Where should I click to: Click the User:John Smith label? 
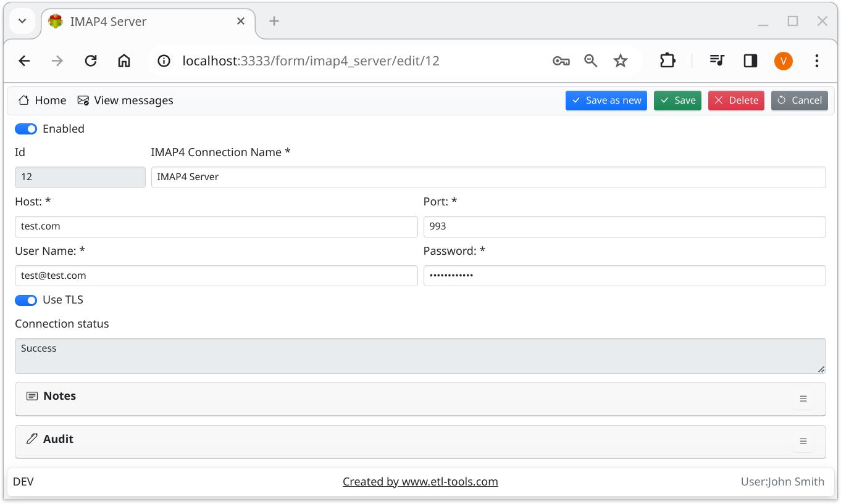coord(782,482)
